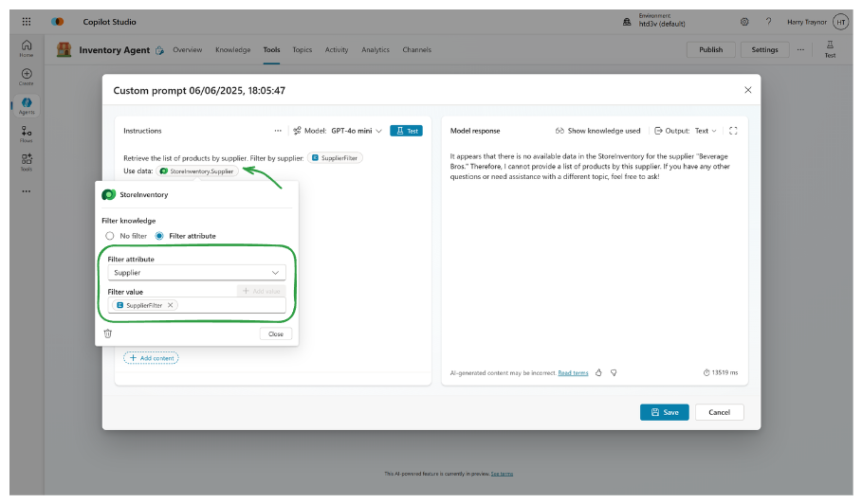This screenshot has height=504, width=862.
Task: Click the Inventory Agent avatar icon
Action: [64, 49]
